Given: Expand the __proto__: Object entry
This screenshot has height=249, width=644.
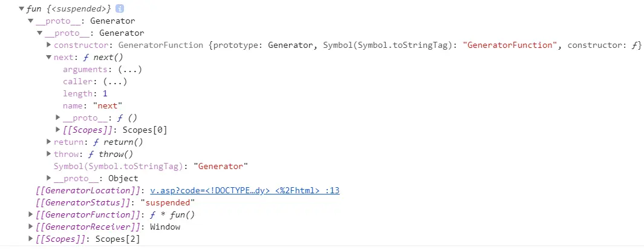Looking at the screenshot, I should point(49,178).
